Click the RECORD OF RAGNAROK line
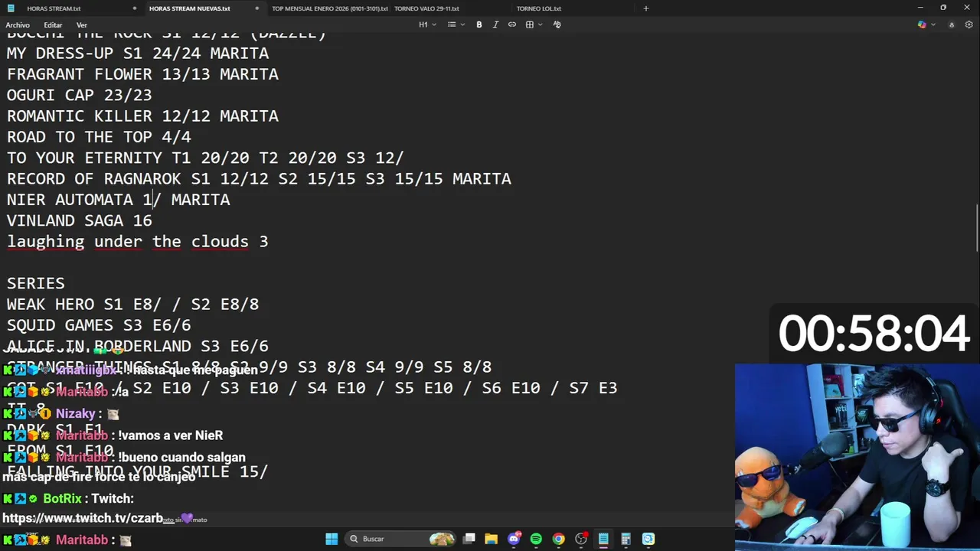Image resolution: width=980 pixels, height=551 pixels. (259, 178)
